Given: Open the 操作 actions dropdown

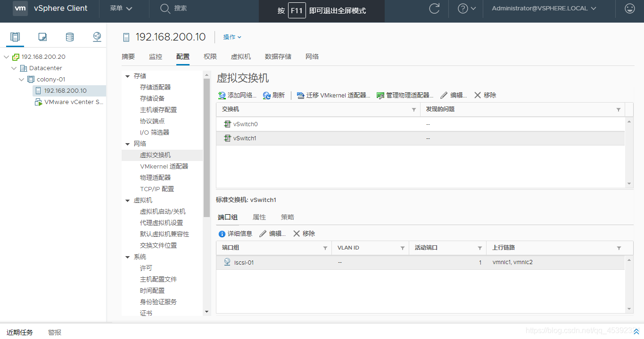Looking at the screenshot, I should [232, 37].
